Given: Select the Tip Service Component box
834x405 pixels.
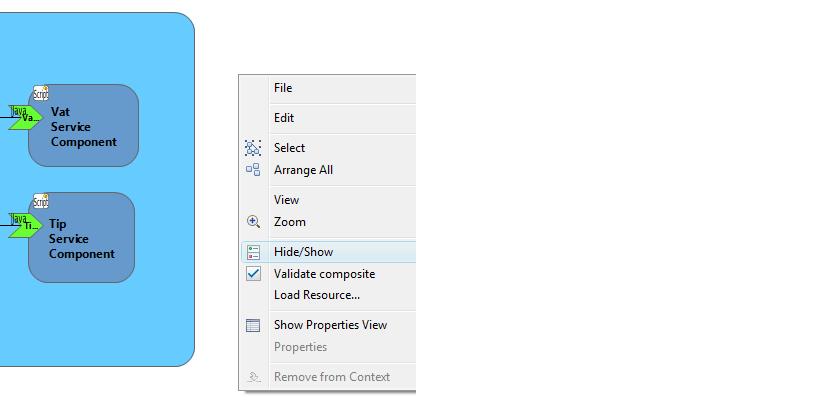Looking at the screenshot, I should pyautogui.click(x=81, y=237).
